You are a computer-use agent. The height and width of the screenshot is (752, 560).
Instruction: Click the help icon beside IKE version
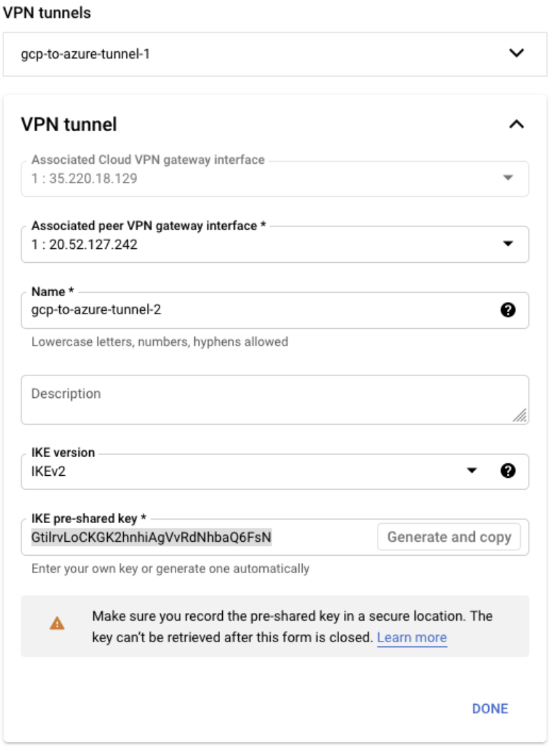(x=507, y=471)
